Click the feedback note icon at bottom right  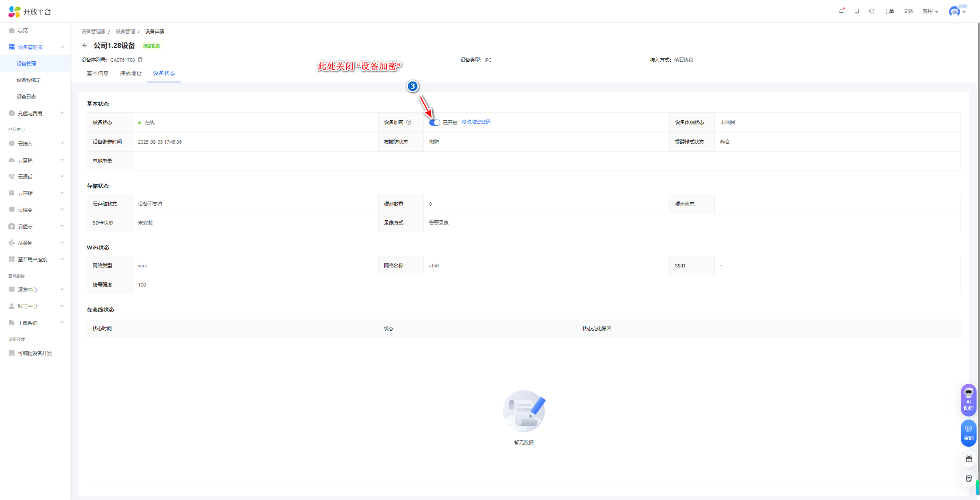[969, 479]
